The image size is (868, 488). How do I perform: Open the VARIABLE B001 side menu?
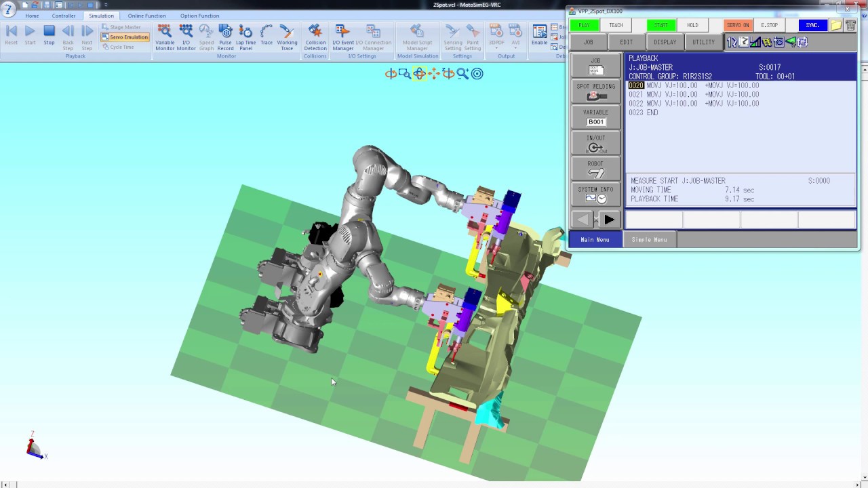click(x=596, y=117)
